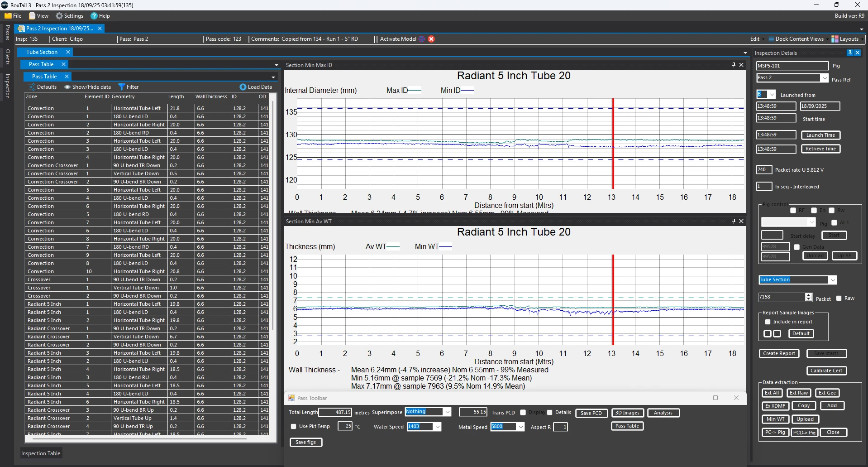868x467 pixels.
Task: Check Include in report option
Action: (x=768, y=322)
